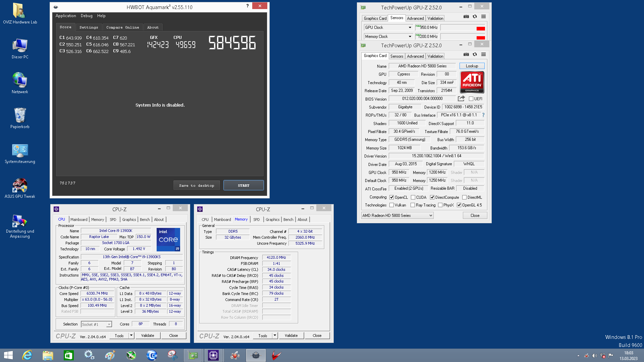Open OVIZ Hardware Lab desktop icon
Image resolution: width=644 pixels, height=362 pixels.
pos(20,14)
